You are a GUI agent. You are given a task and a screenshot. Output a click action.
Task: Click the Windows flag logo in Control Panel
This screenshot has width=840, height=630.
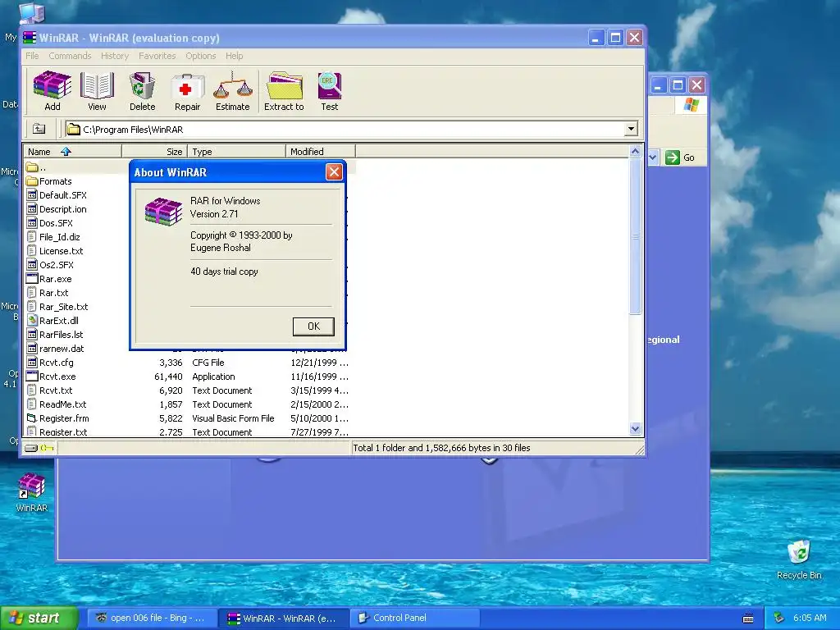coord(691,104)
